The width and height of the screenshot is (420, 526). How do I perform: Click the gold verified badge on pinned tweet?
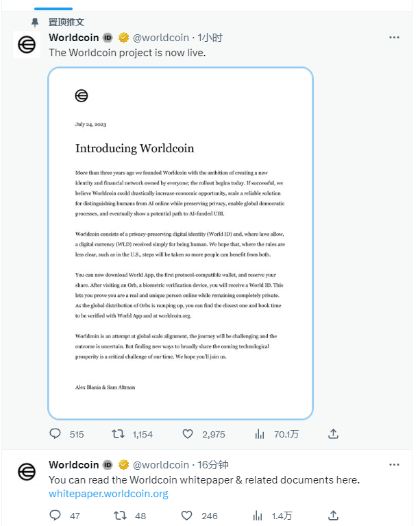coord(124,38)
